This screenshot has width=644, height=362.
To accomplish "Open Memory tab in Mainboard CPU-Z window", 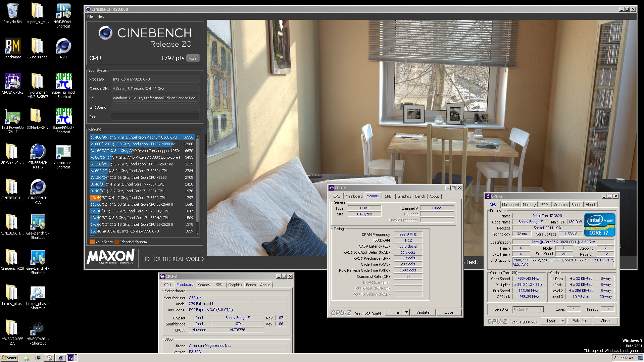I will (204, 285).
